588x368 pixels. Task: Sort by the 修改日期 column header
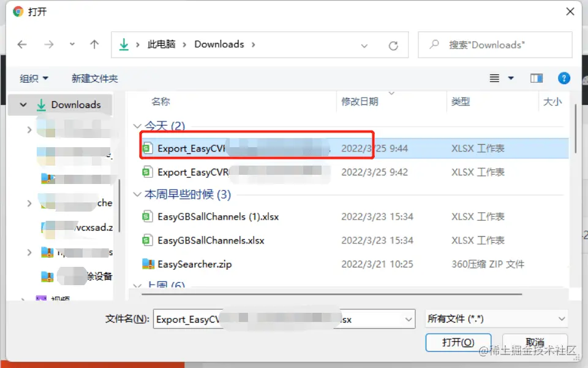point(360,101)
